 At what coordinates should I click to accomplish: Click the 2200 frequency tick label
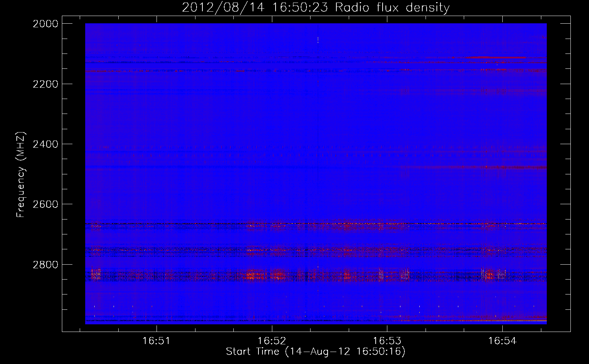(x=46, y=84)
